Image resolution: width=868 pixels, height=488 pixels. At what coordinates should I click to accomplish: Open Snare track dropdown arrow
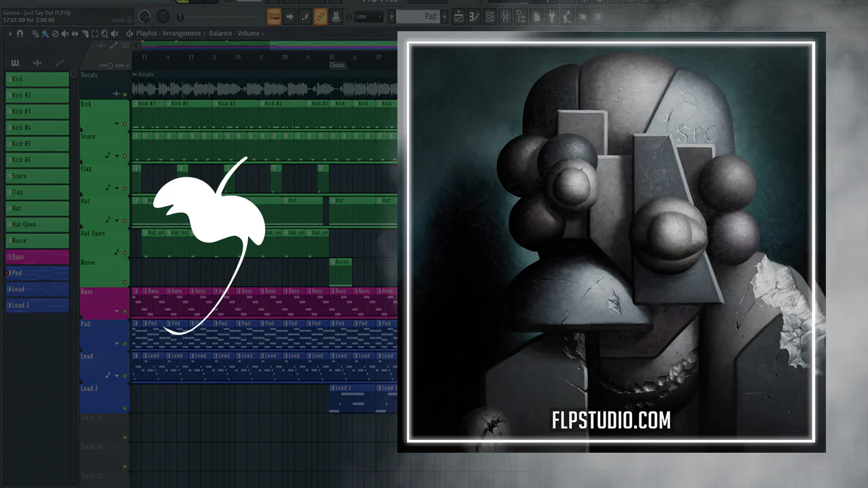click(x=117, y=156)
